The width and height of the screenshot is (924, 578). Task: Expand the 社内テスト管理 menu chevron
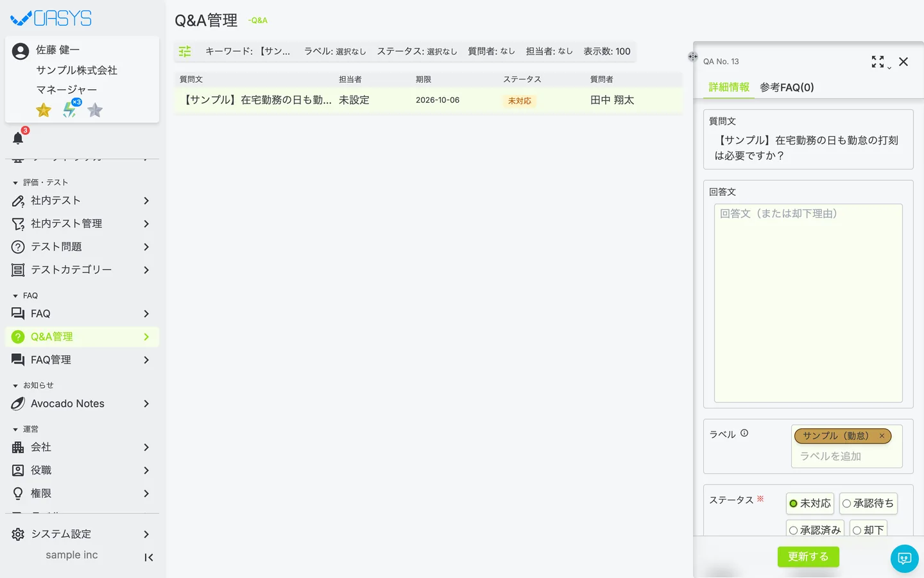click(x=146, y=224)
